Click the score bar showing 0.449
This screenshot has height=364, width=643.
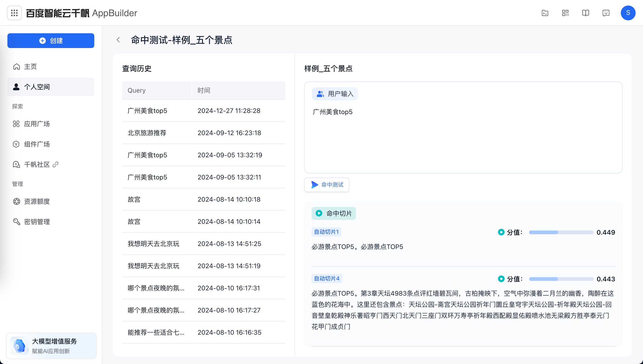tap(561, 232)
